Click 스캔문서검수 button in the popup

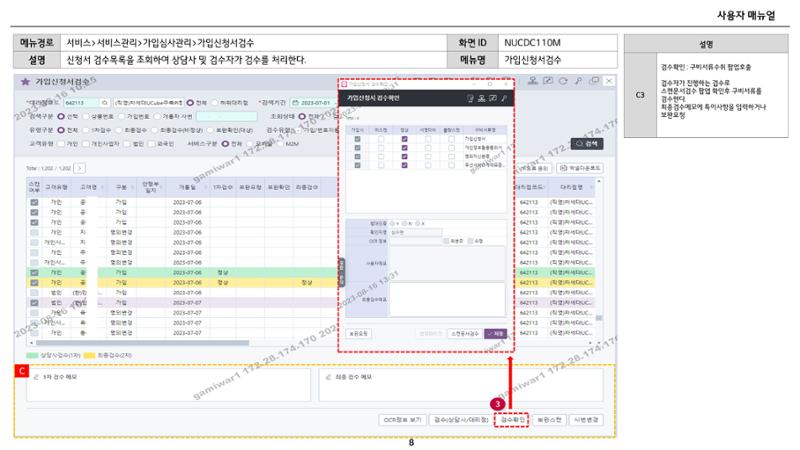[x=464, y=334]
